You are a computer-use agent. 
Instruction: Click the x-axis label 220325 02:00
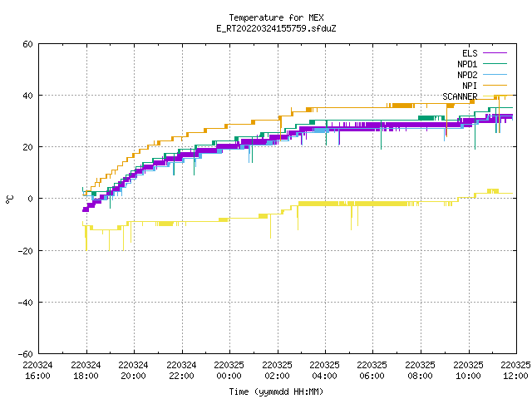coord(277,371)
